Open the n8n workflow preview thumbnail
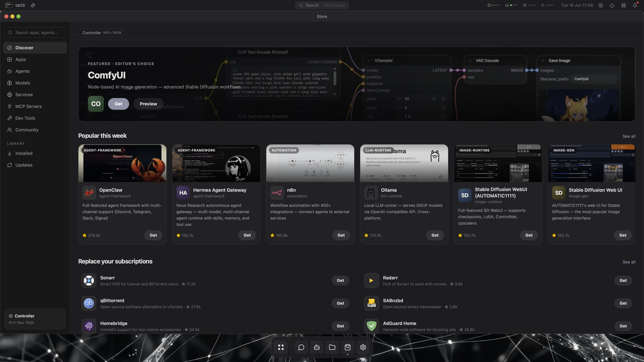The image size is (644, 362). pyautogui.click(x=310, y=163)
